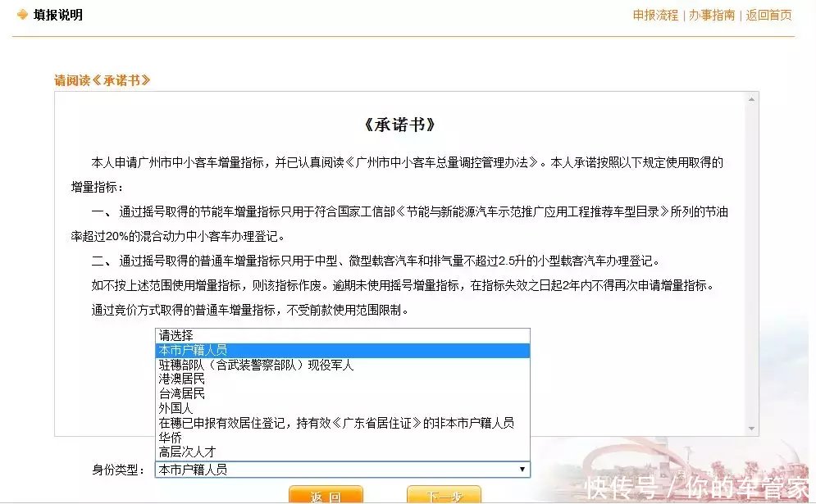Open the 办事指南 link
Screen dimensions: 816x504
coord(712,15)
